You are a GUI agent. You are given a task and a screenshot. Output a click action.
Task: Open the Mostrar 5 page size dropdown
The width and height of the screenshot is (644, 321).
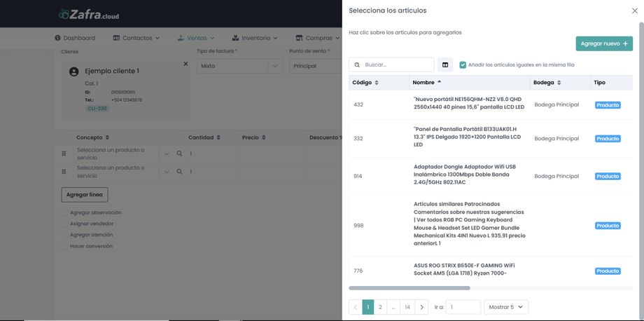click(x=505, y=307)
